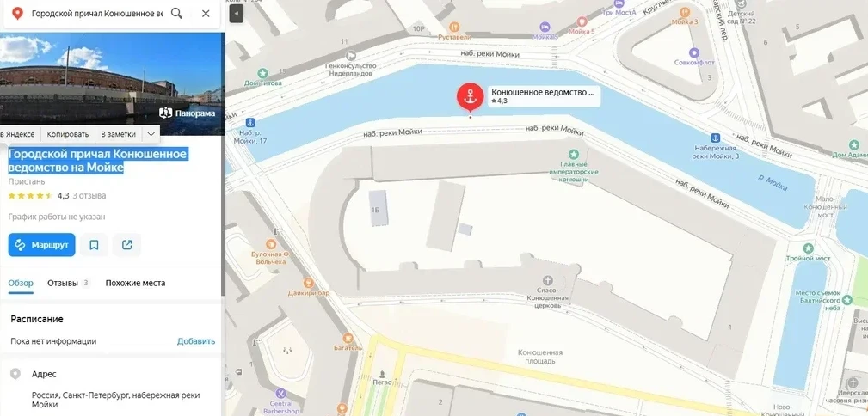Expand the context popup chevron dropdown
The height and width of the screenshot is (416, 868).
(x=150, y=134)
